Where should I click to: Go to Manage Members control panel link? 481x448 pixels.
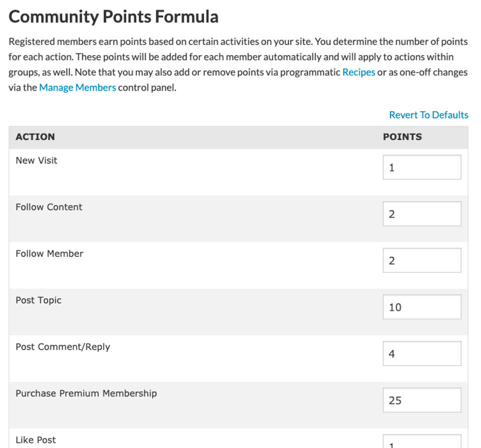point(77,88)
